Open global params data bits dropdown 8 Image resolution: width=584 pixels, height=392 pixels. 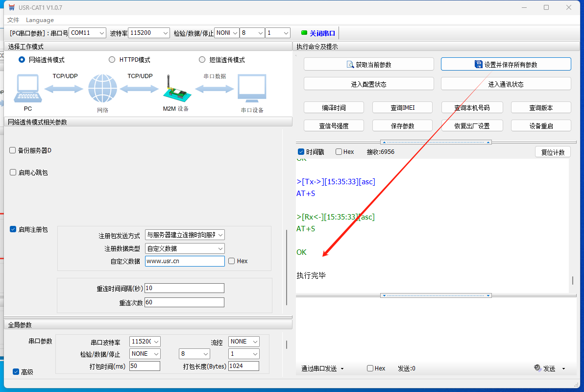(195, 354)
